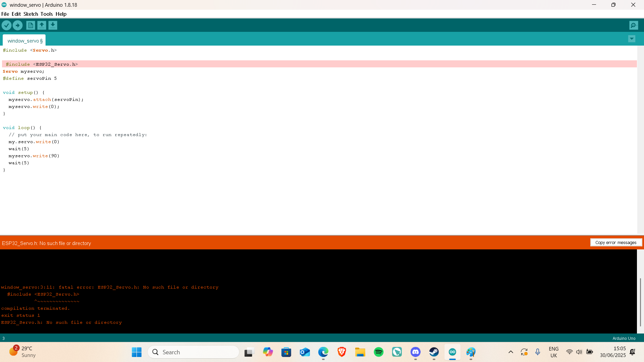Click the editor vertical scrollbar track
This screenshot has height=362, width=644.
(640, 139)
